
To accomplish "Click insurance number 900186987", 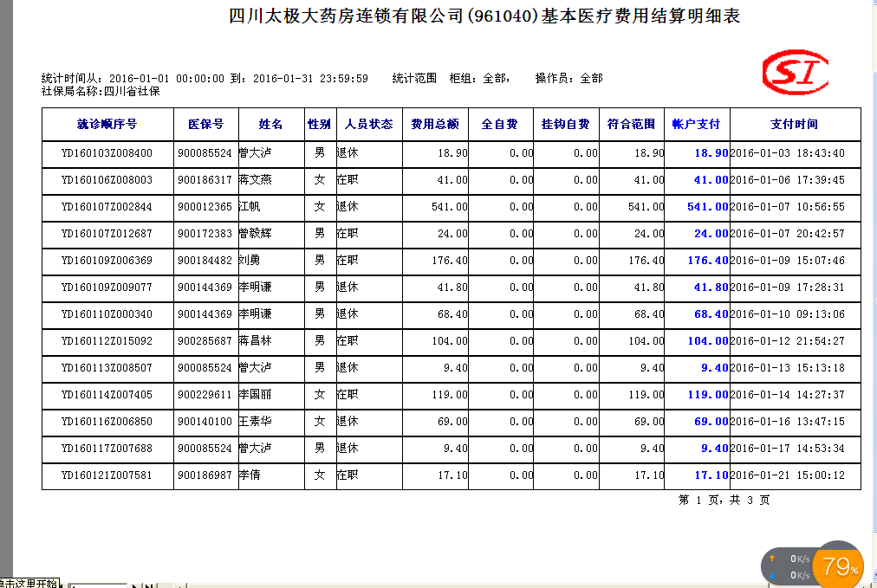I will [x=205, y=475].
